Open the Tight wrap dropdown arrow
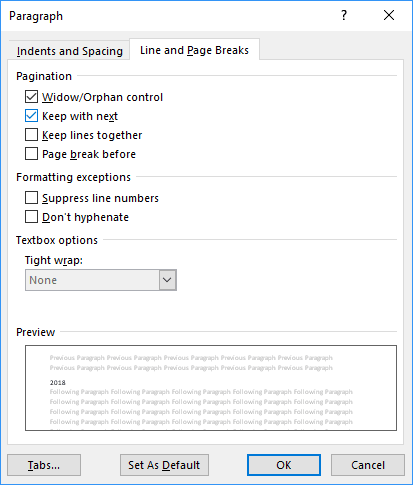This screenshot has width=413, height=485. (x=167, y=280)
